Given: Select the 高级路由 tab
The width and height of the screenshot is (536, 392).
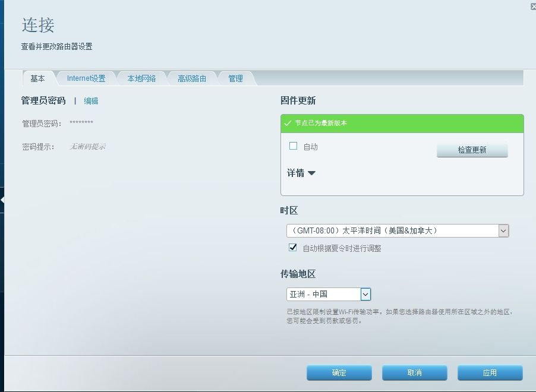Looking at the screenshot, I should [x=191, y=78].
